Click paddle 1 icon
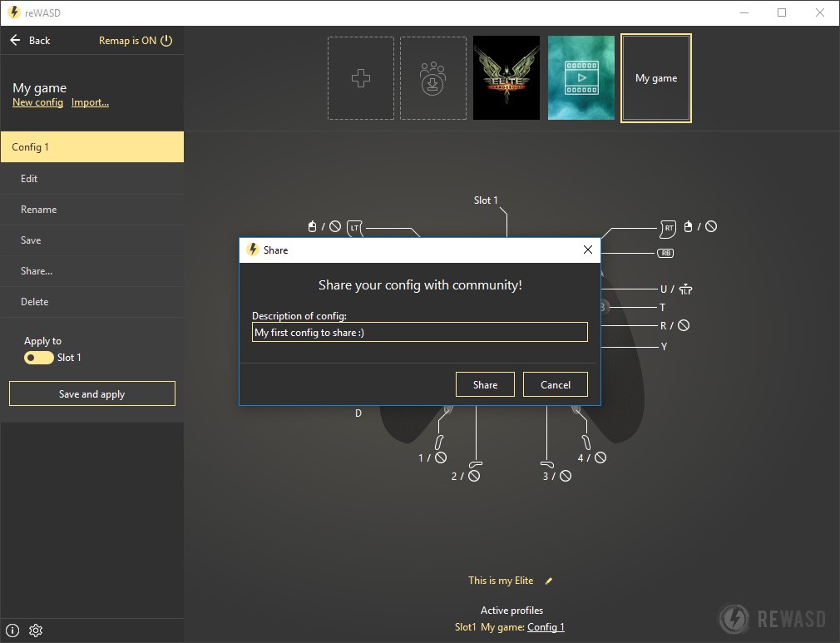840x643 pixels. [x=439, y=443]
